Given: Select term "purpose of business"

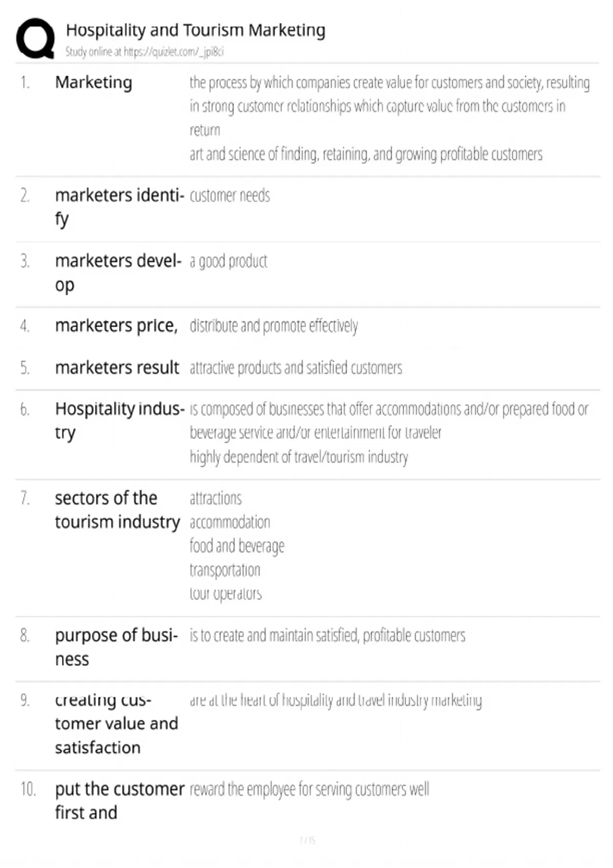Looking at the screenshot, I should 116,647.
